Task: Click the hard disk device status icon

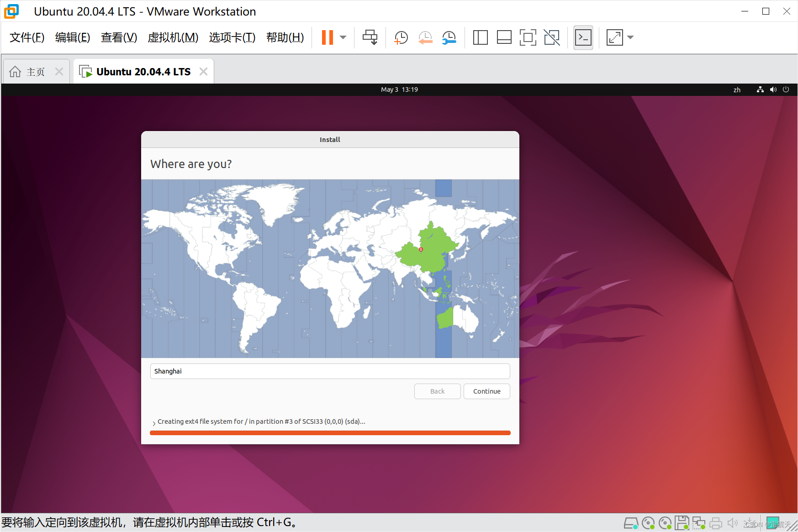Action: [631, 523]
